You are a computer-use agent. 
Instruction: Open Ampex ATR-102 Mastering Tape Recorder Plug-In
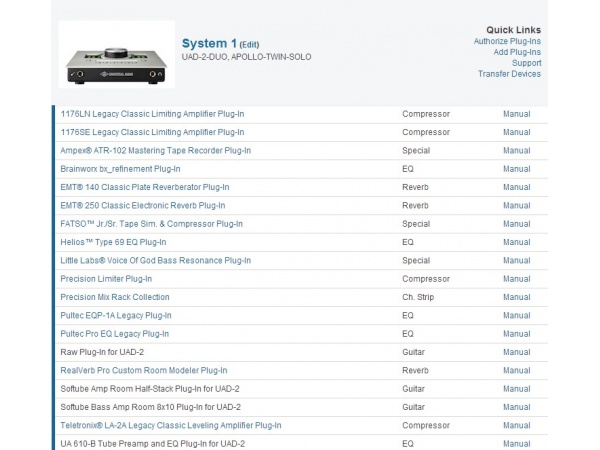point(156,151)
